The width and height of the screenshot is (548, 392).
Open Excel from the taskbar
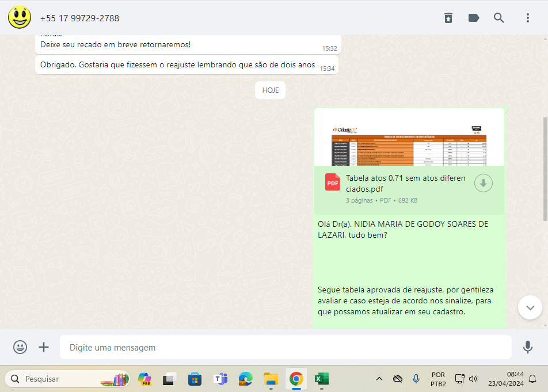pos(321,379)
